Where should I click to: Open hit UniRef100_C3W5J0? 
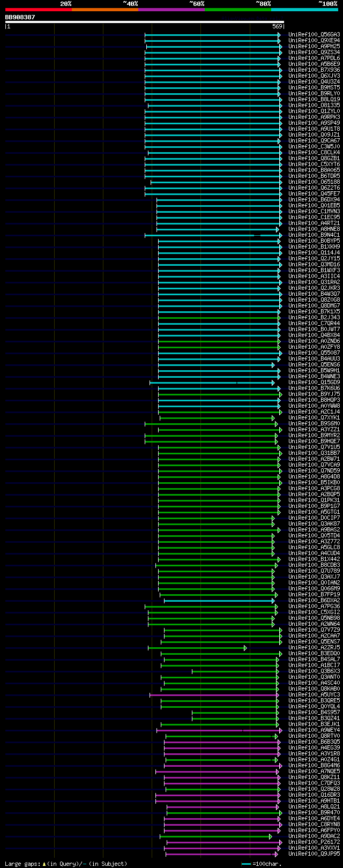[314, 146]
